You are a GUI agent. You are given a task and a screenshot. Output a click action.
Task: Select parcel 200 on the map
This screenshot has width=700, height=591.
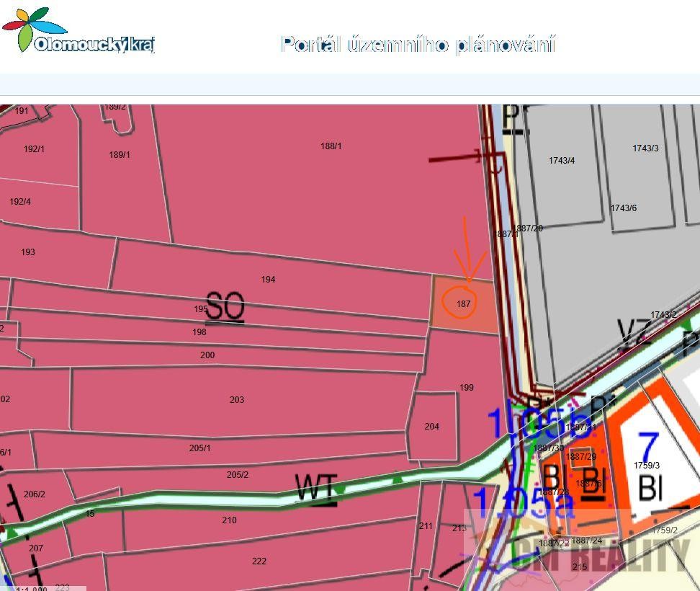(x=207, y=355)
